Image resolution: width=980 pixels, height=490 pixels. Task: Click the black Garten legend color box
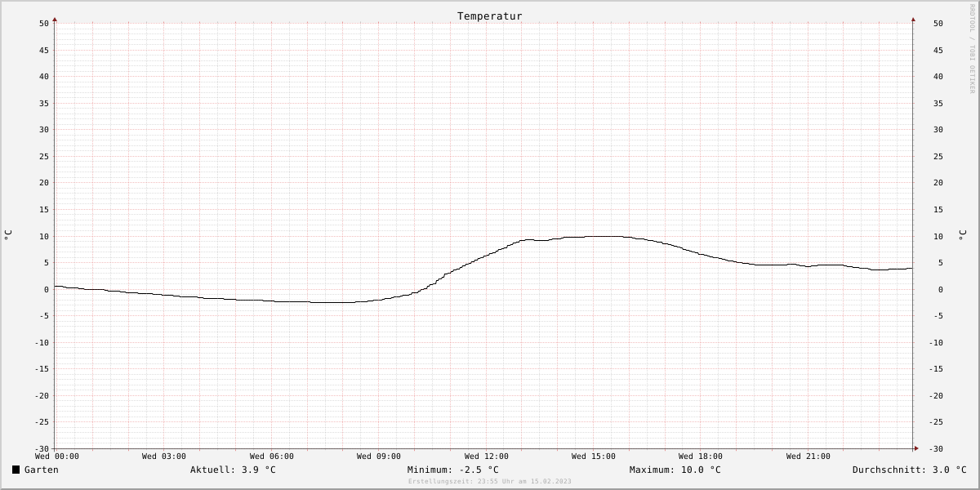(16, 470)
